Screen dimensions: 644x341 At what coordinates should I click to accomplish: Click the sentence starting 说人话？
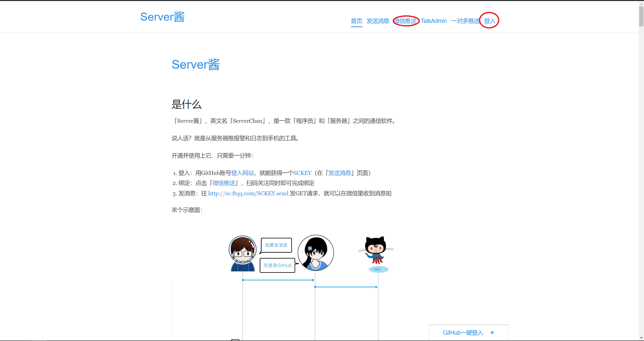pos(236,138)
